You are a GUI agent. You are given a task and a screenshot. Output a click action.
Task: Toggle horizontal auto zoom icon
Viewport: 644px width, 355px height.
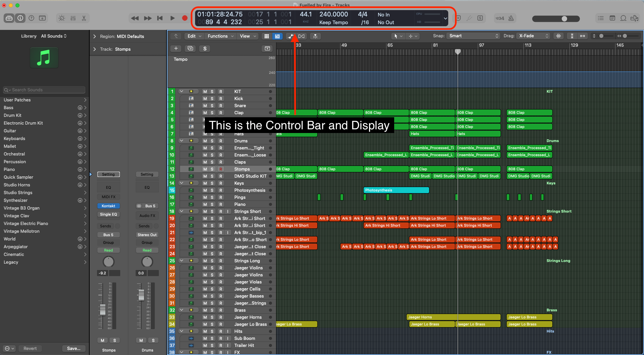pos(583,36)
